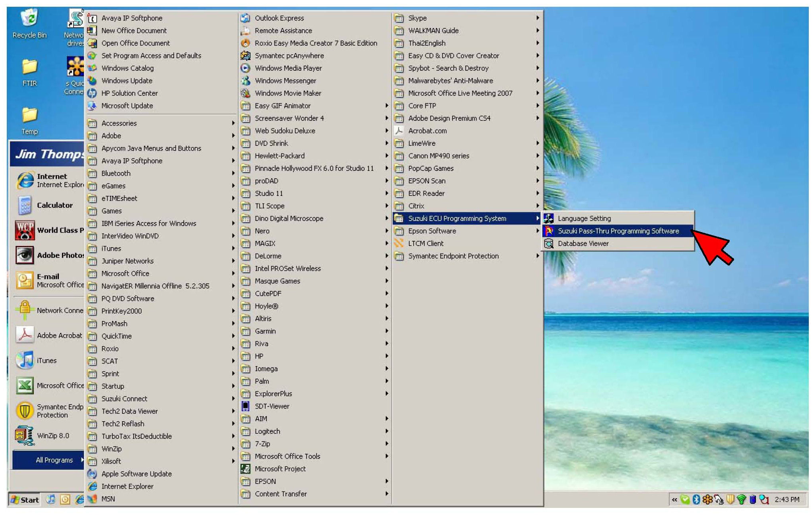The image size is (812, 517).
Task: Click the SDT-Viewer icon
Action: [x=246, y=406]
